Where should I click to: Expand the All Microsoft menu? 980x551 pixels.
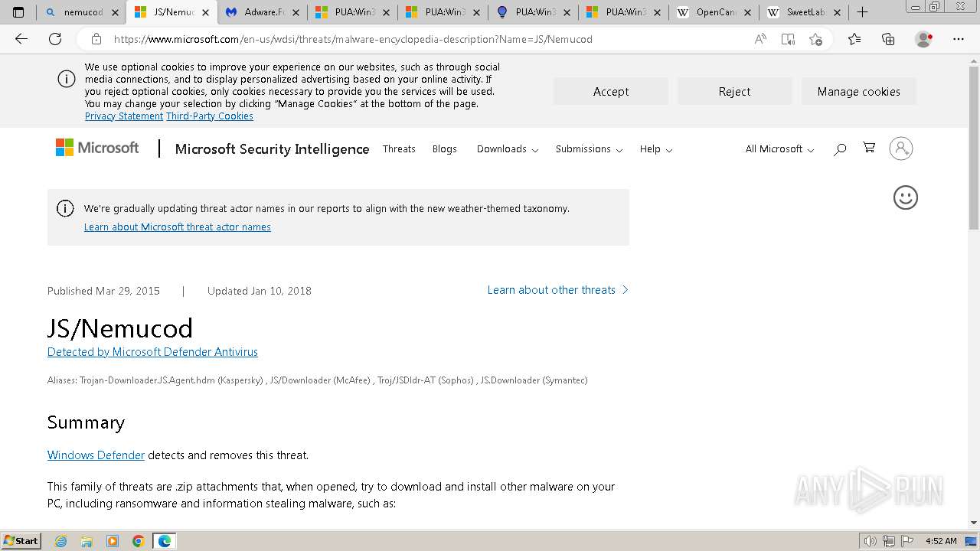pyautogui.click(x=779, y=149)
